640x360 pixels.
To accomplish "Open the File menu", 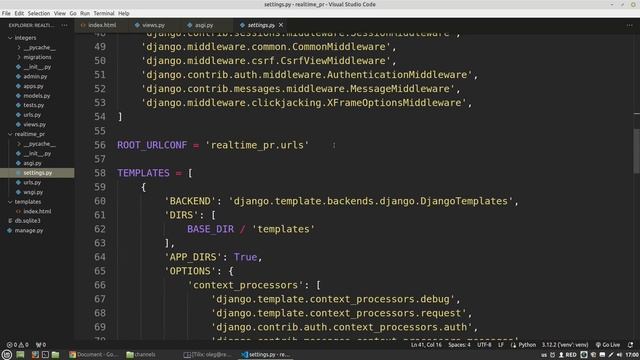I will tap(6, 13).
